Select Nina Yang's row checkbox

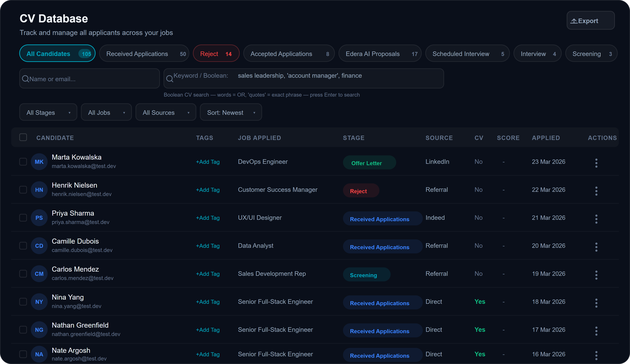23,302
